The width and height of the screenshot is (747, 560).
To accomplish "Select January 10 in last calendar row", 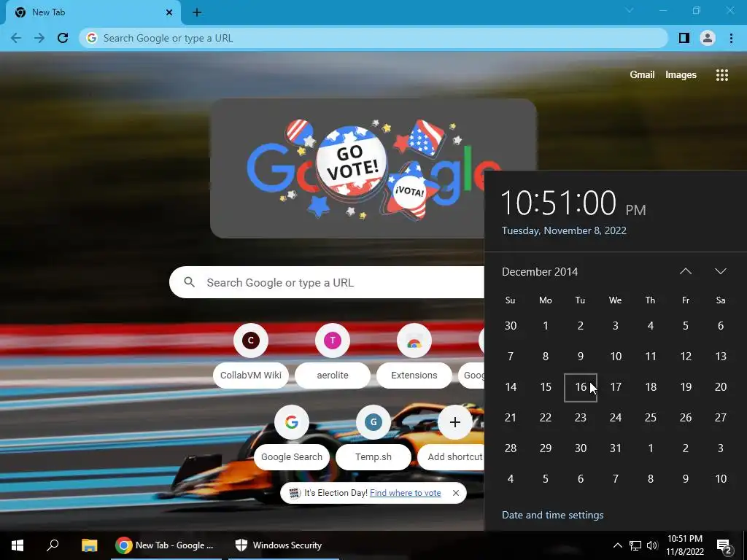I will [x=721, y=478].
